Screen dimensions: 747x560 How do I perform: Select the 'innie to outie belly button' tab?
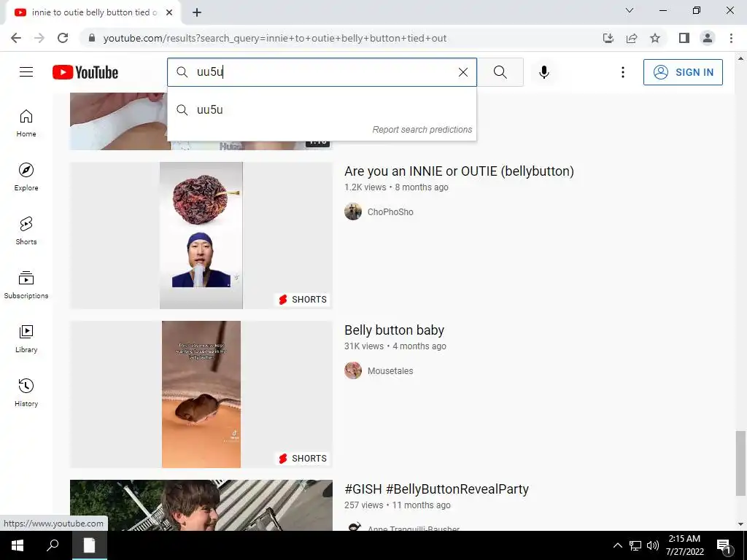point(93,12)
